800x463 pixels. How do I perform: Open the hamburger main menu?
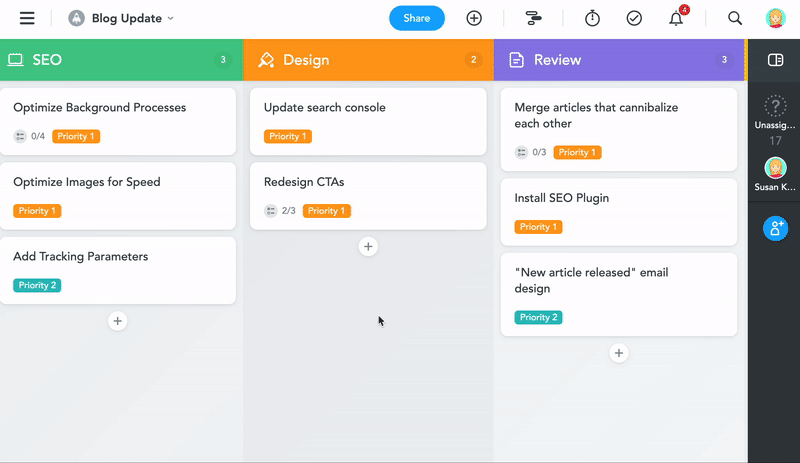click(27, 18)
